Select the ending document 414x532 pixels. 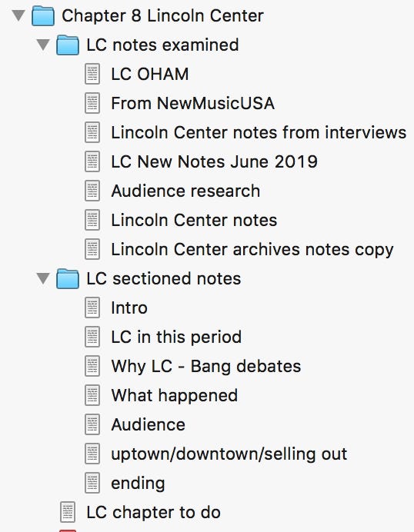point(138,483)
